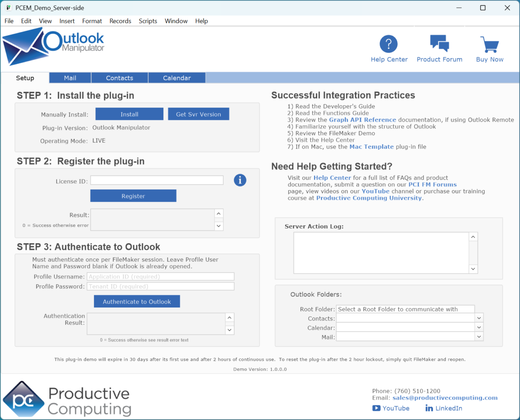Click the Productive Computing PC logo
This screenshot has height=420, width=520.
tap(24, 399)
